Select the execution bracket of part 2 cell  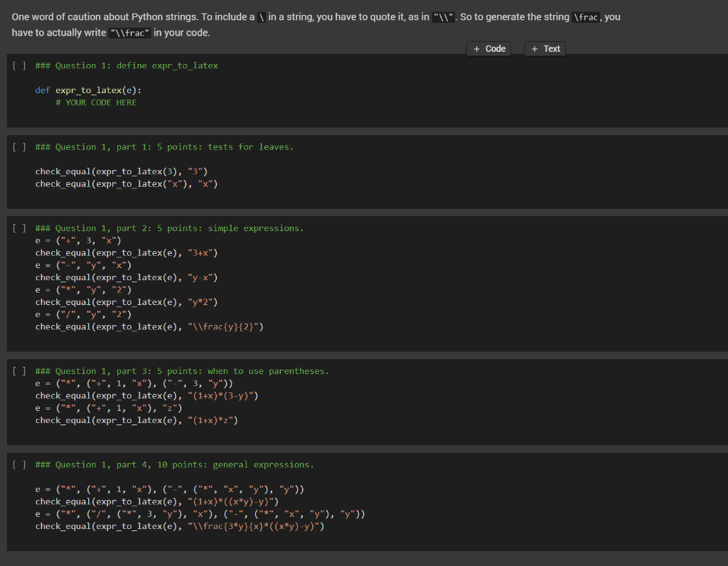pos(16,228)
